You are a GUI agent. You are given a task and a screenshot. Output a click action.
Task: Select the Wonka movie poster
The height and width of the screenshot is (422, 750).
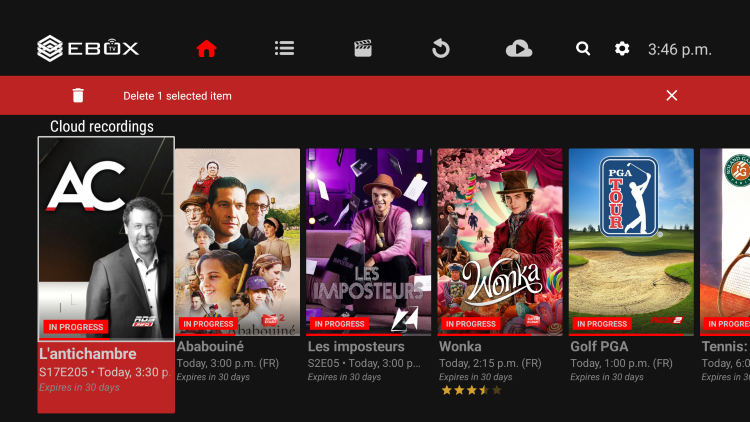point(500,241)
